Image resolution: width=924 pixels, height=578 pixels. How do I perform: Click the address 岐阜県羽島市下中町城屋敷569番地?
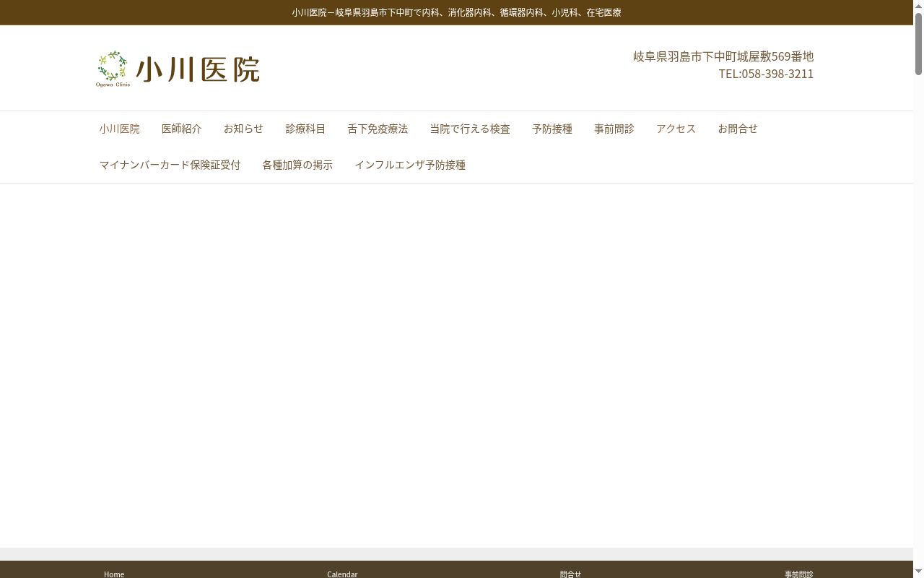(x=723, y=56)
